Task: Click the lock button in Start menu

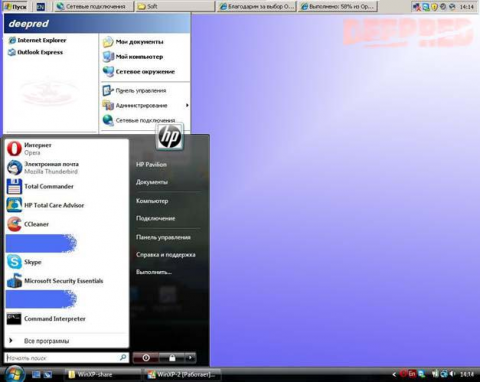Action: pyautogui.click(x=172, y=358)
